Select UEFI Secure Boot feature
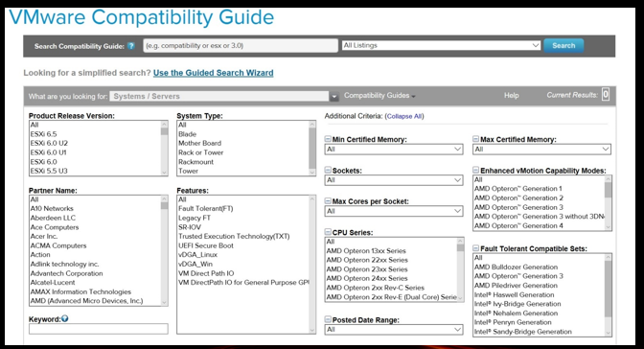 coord(206,245)
